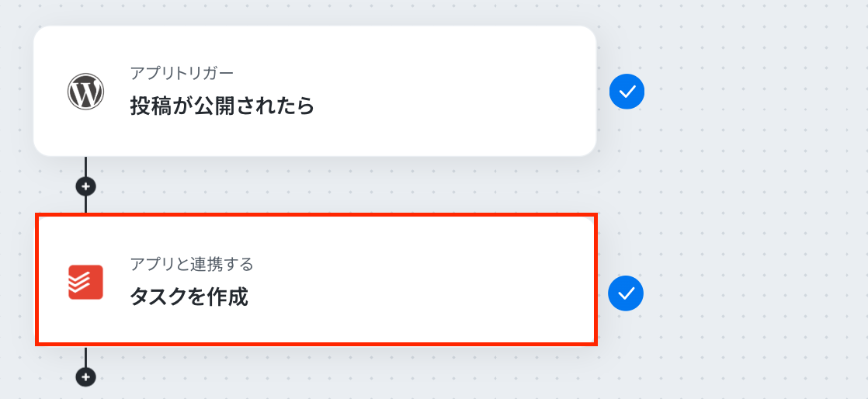Add a new step below タスクを作成
The image size is (868, 399).
[x=85, y=376]
